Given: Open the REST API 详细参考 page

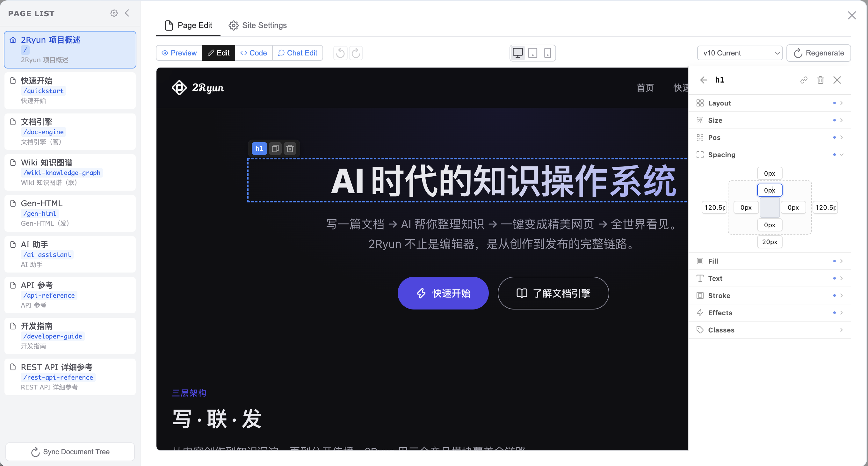Looking at the screenshot, I should 70,377.
